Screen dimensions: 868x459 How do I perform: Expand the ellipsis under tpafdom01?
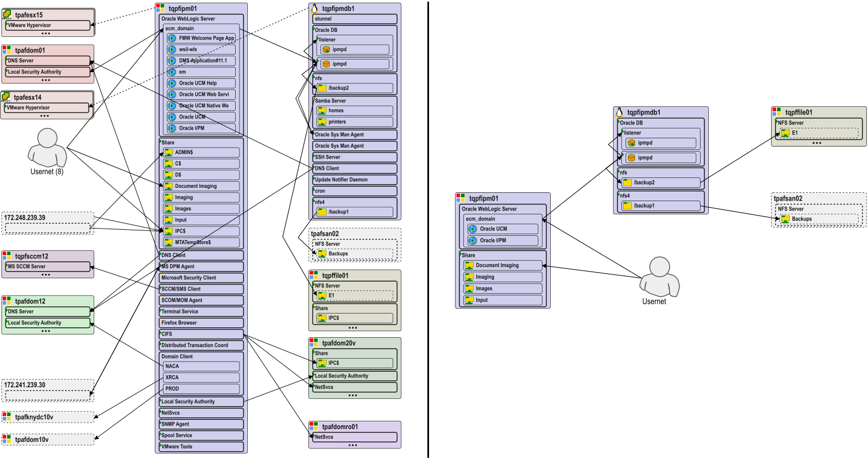point(46,80)
